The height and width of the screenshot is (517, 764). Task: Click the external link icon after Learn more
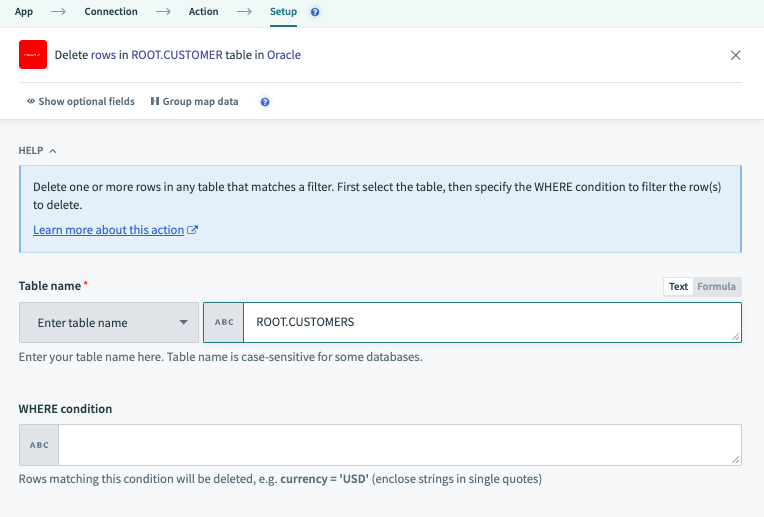193,230
